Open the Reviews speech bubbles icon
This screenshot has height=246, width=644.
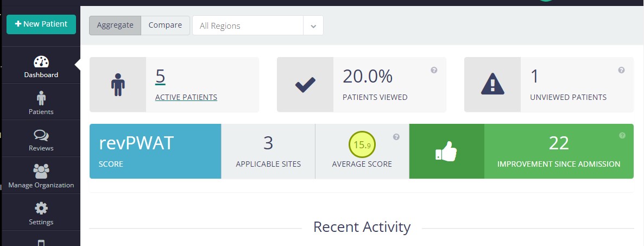pyautogui.click(x=41, y=135)
